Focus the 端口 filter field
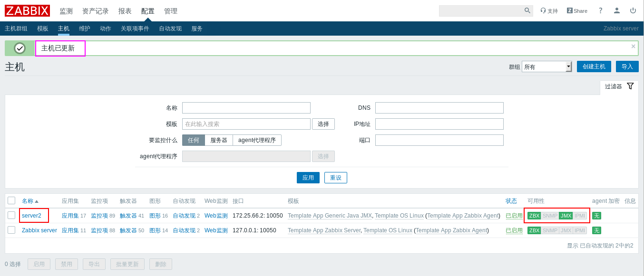The image size is (644, 276). click(439, 140)
